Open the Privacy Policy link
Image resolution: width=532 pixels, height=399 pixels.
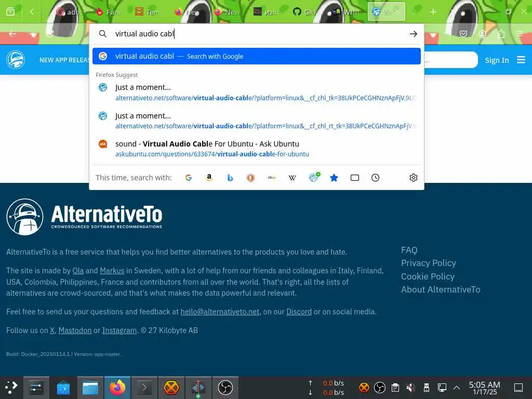(429, 263)
